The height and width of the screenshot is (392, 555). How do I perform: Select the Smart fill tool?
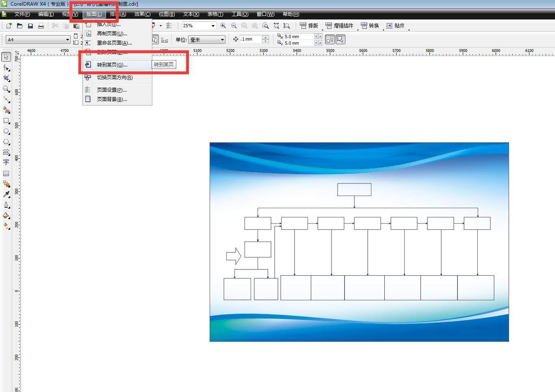click(6, 110)
